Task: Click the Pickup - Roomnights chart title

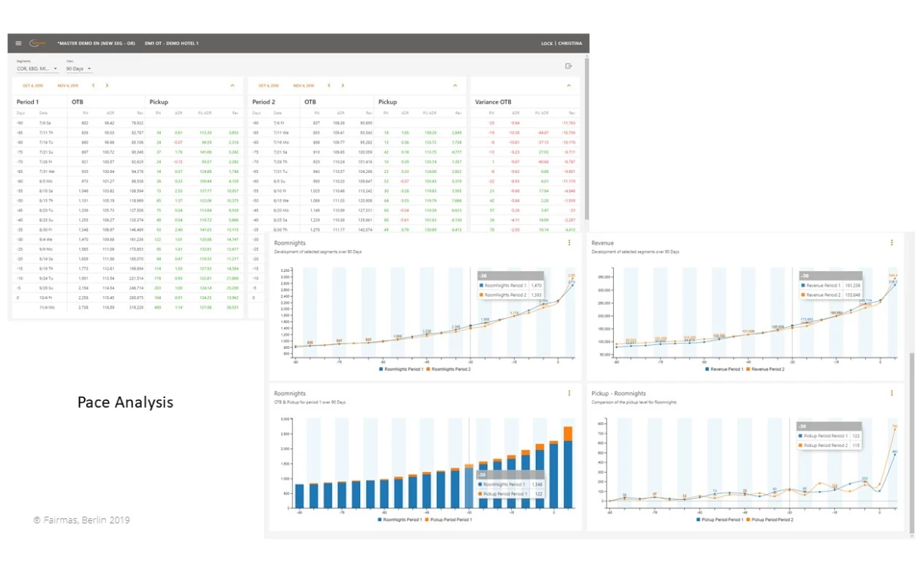Action: pyautogui.click(x=619, y=393)
